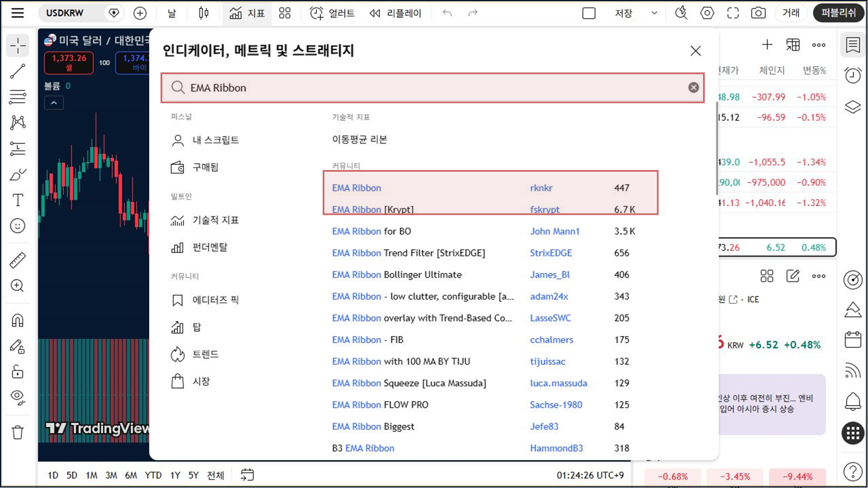Image resolution: width=868 pixels, height=488 pixels.
Task: Select the 1M time range
Action: (x=92, y=476)
